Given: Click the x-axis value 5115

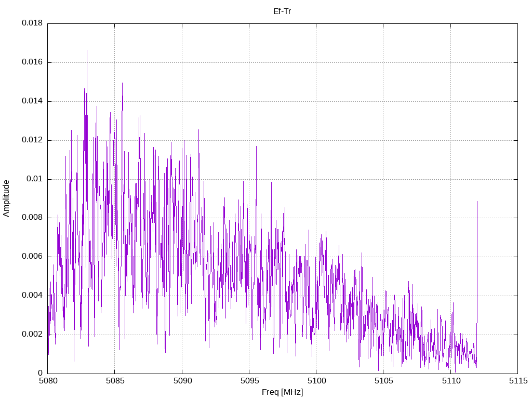Looking at the screenshot, I should pyautogui.click(x=518, y=381).
